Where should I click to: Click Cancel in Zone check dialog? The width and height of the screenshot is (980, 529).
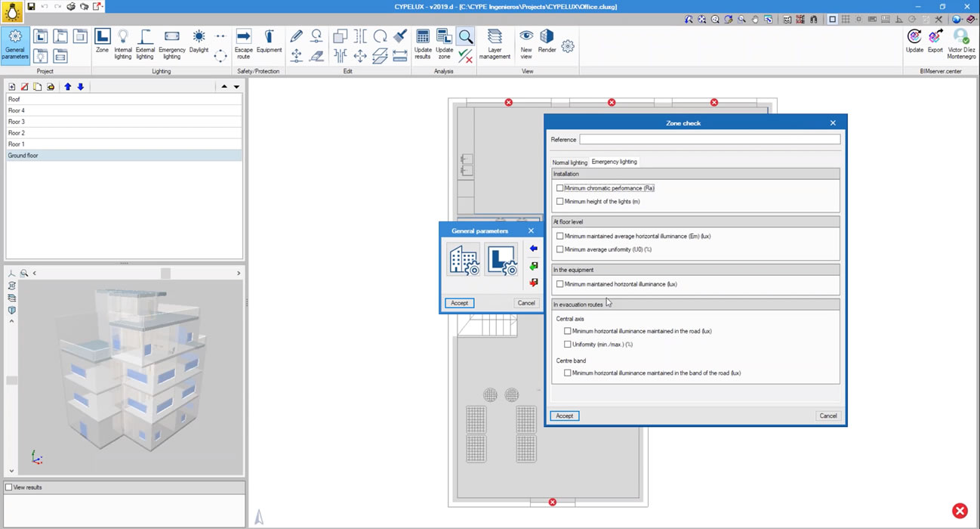click(828, 416)
